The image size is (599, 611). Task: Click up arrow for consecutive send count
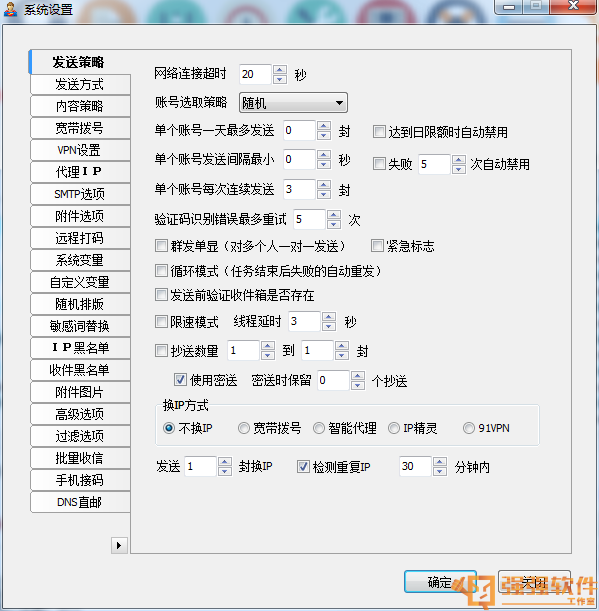point(324,185)
